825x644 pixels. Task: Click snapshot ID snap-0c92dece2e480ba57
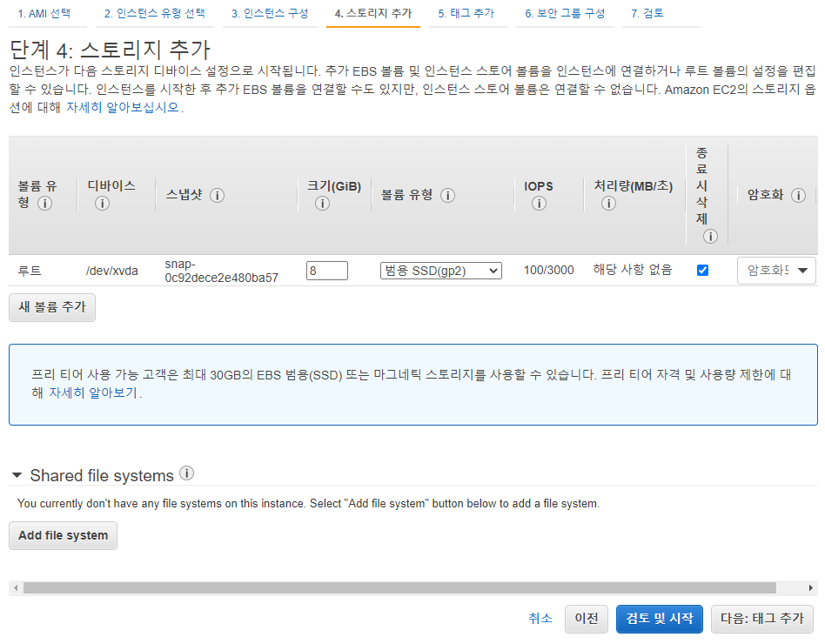(222, 271)
